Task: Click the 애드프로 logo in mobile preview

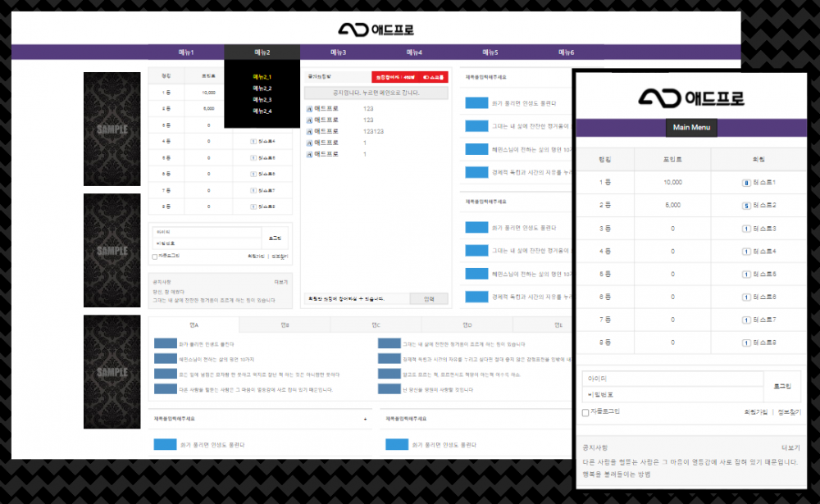Action: (691, 98)
